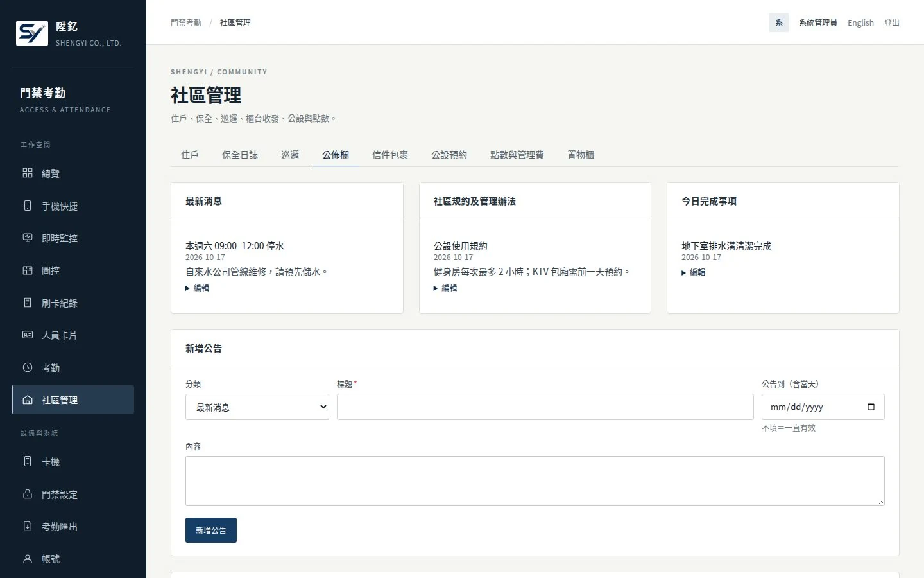Click the 人員卡片 ID card icon

click(x=28, y=335)
